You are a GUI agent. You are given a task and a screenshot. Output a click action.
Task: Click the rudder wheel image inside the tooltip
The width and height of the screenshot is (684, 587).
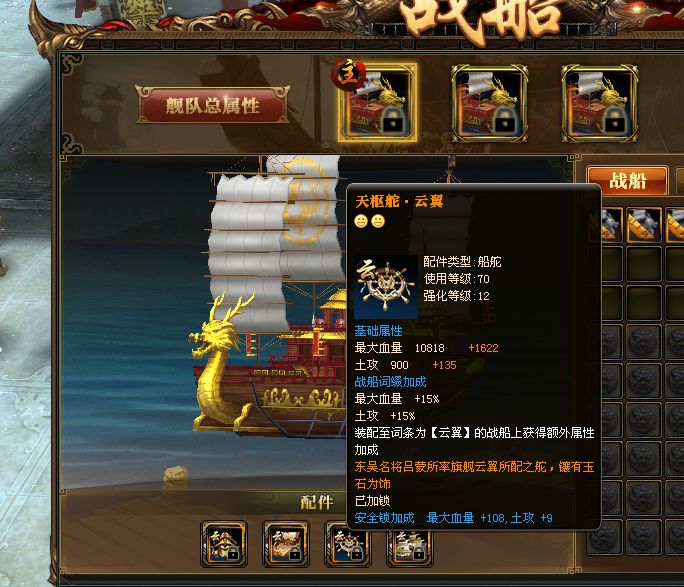(386, 287)
